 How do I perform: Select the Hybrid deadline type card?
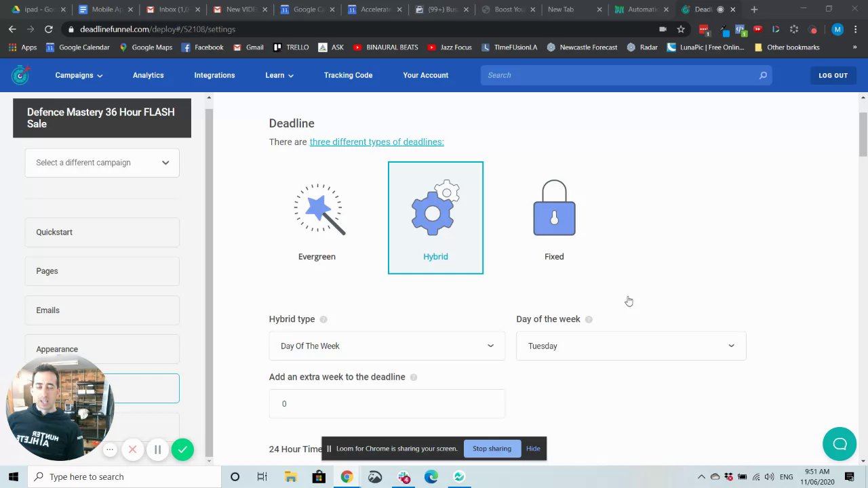(x=435, y=218)
